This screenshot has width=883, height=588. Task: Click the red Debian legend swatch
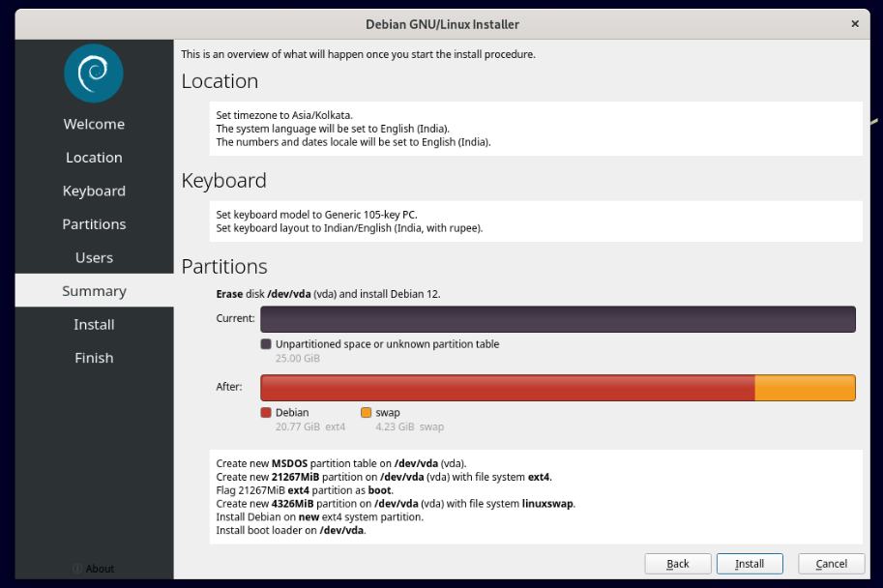tap(266, 413)
